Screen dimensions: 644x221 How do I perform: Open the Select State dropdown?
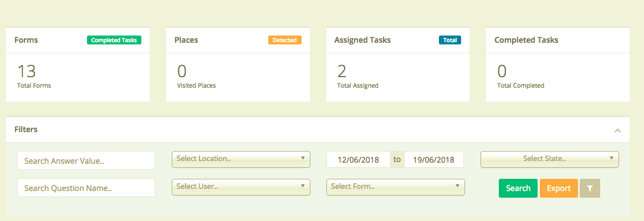(550, 159)
